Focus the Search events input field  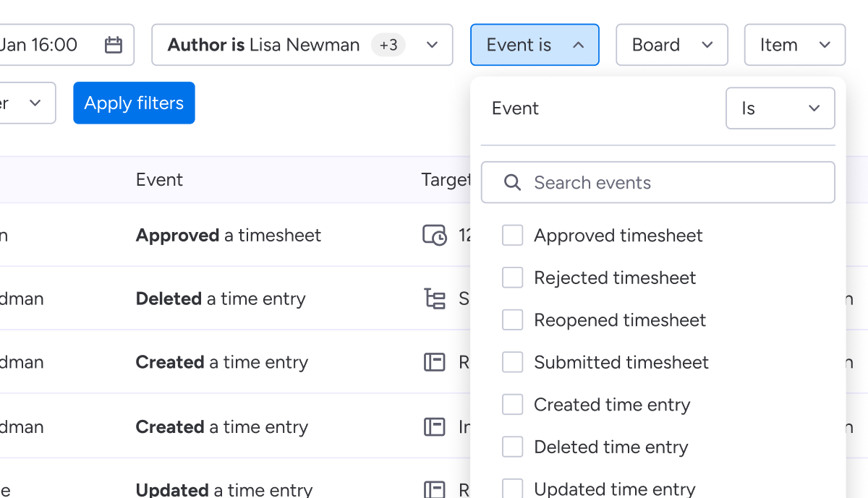point(673,183)
